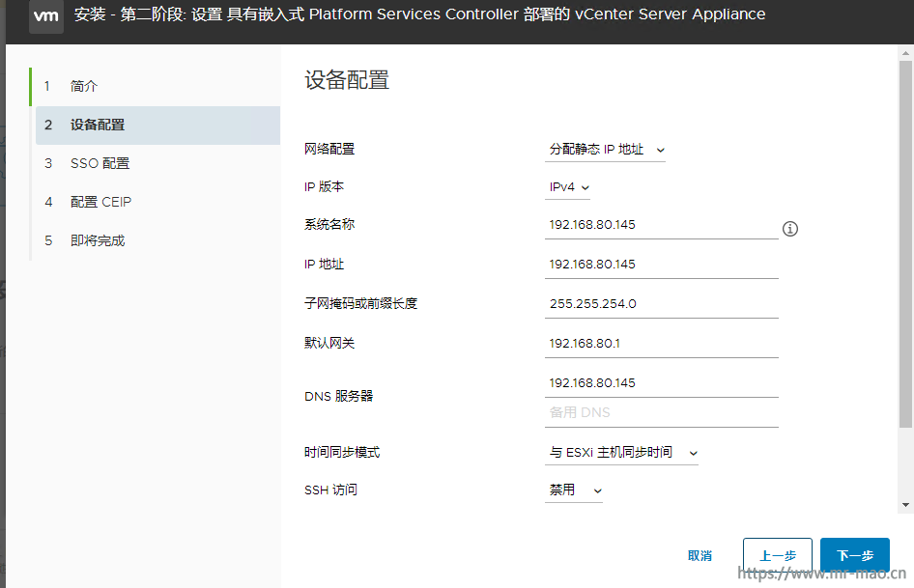Click the 系统名称 label
This screenshot has height=588, width=914.
(x=329, y=224)
